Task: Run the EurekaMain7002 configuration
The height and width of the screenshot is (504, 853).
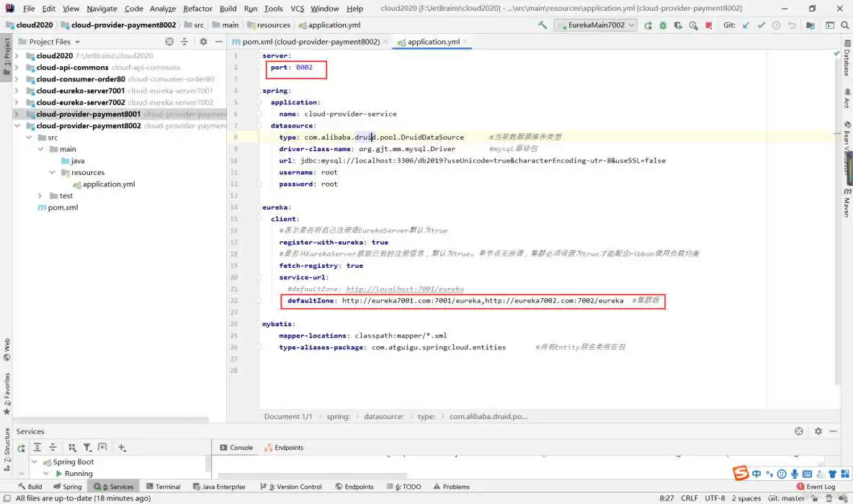Action: [648, 24]
